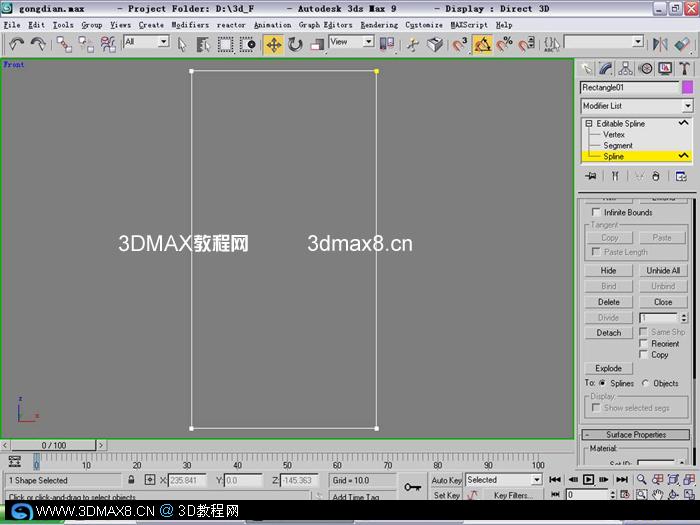Click the purple object color swatch

pos(688,88)
